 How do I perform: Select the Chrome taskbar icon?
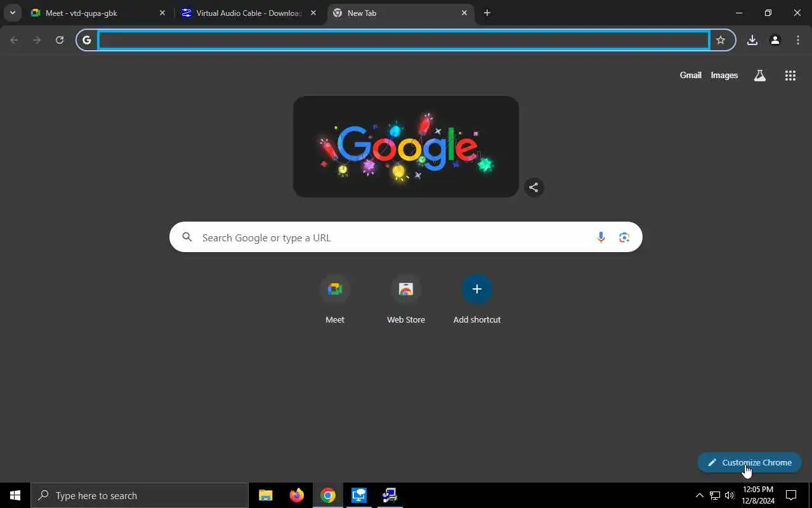tap(328, 495)
